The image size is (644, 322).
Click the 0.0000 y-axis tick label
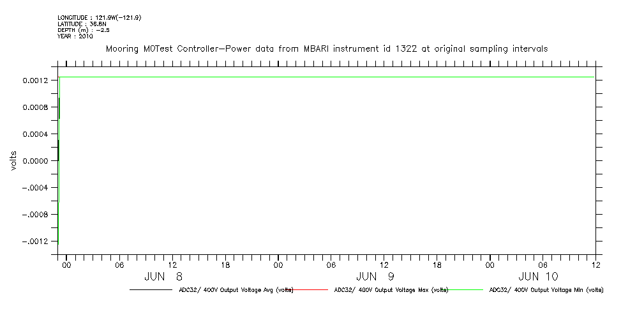point(36,161)
